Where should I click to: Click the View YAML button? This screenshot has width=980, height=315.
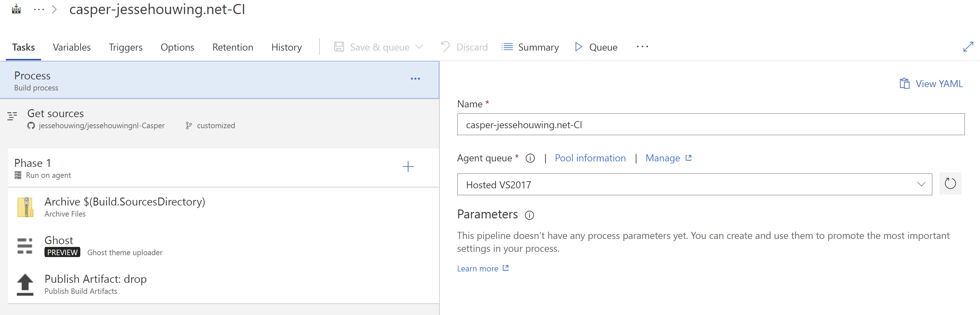931,84
